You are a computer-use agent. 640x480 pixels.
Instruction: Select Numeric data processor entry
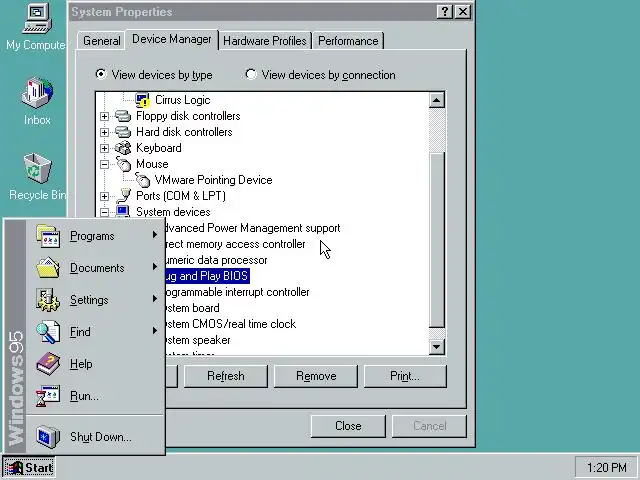(216, 260)
